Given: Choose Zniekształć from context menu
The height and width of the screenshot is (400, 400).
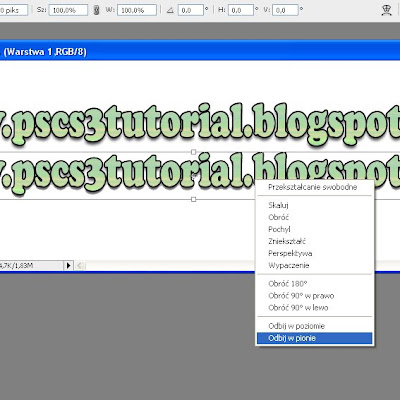Looking at the screenshot, I should [x=314, y=241].
